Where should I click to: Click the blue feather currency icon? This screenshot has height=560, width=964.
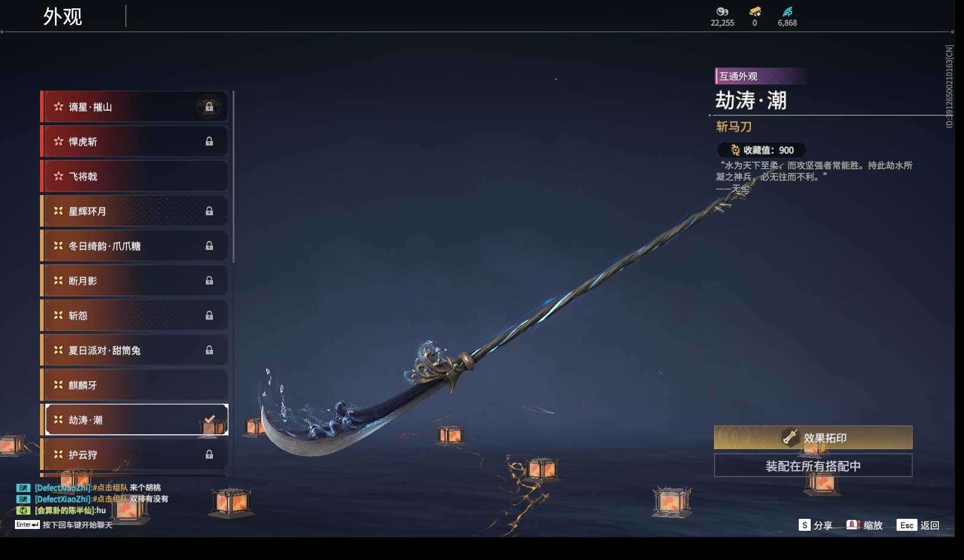787,11
